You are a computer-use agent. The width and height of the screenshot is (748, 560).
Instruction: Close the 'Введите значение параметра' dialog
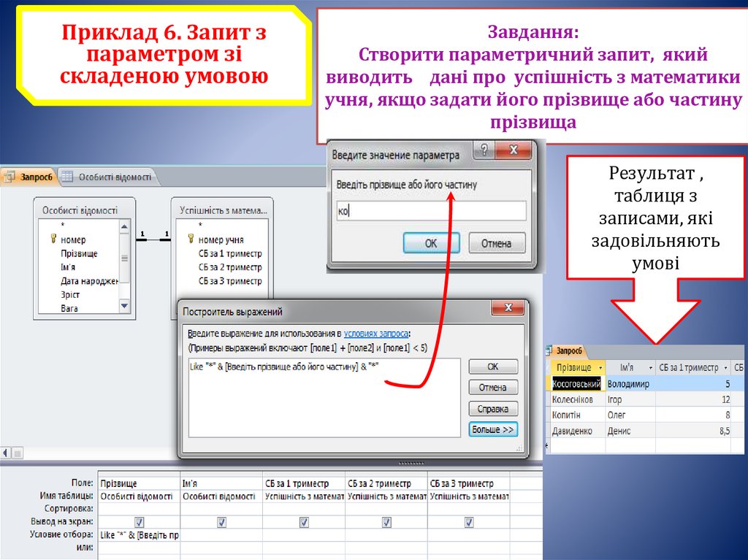tap(514, 150)
